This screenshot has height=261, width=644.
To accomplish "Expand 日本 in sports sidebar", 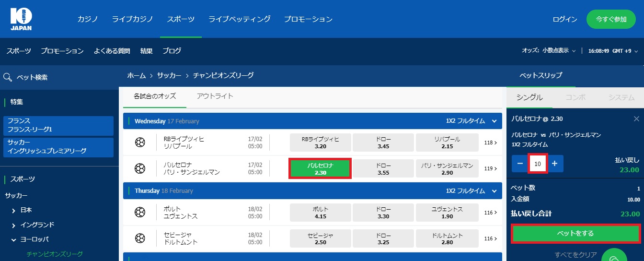I will point(13,210).
